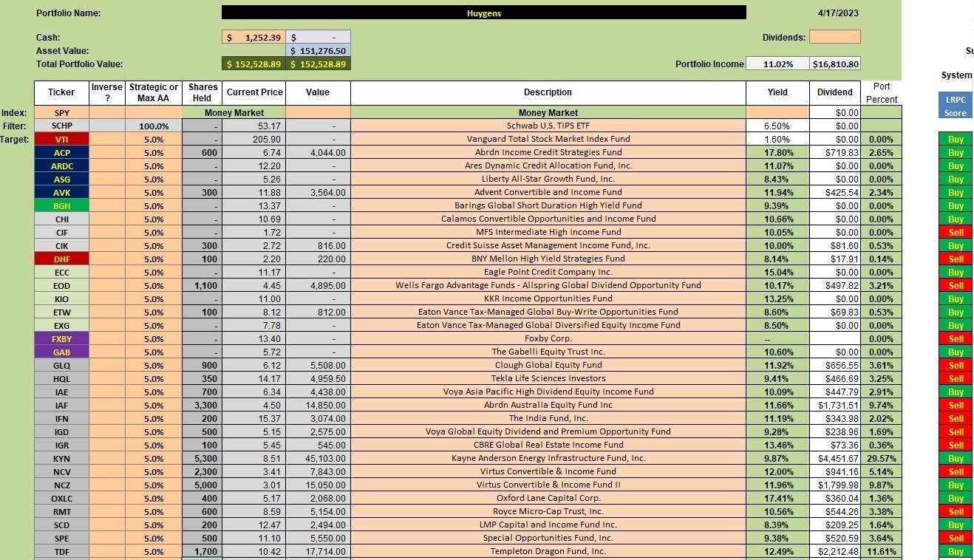
Task: Select the Royce Micro-Cap Trust description
Action: [x=548, y=512]
